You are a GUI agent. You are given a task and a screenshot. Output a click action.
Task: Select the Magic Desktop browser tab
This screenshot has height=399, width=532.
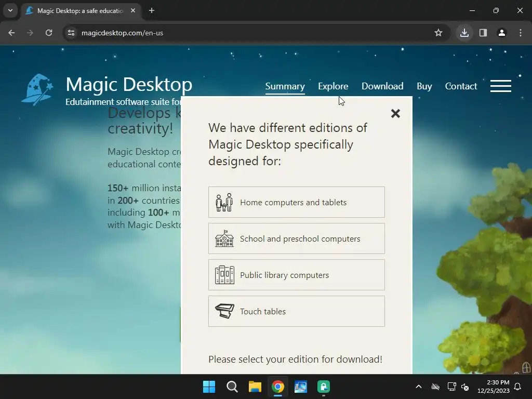click(x=81, y=11)
